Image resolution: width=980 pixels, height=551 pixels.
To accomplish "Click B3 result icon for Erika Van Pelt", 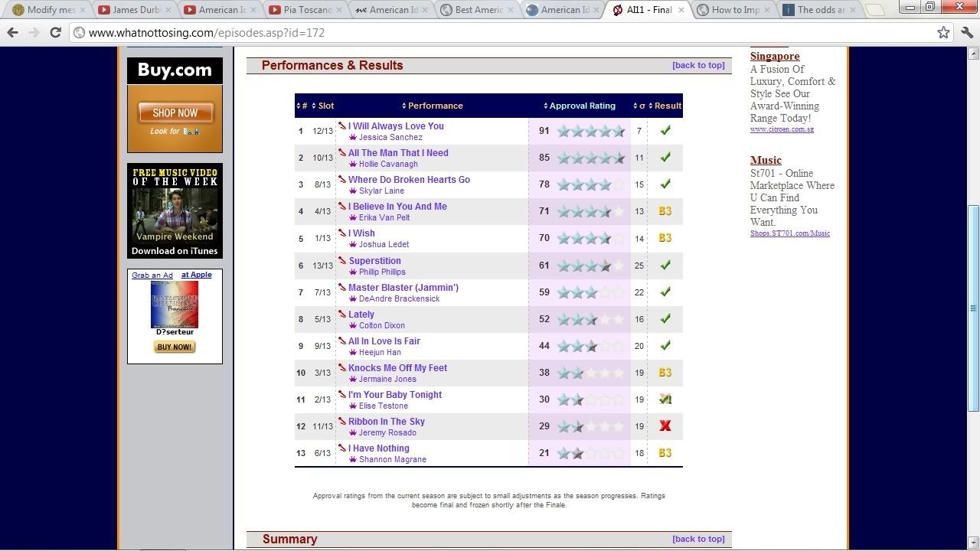I will tap(665, 211).
